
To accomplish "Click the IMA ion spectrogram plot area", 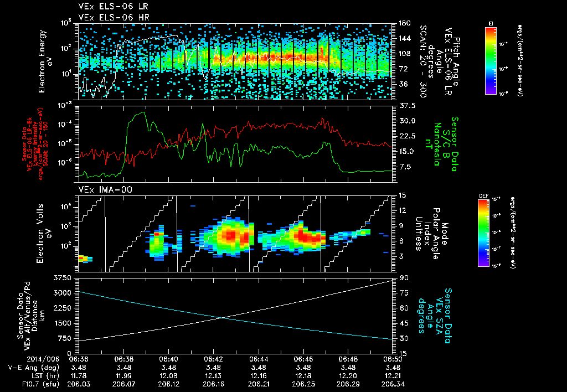I will click(235, 234).
